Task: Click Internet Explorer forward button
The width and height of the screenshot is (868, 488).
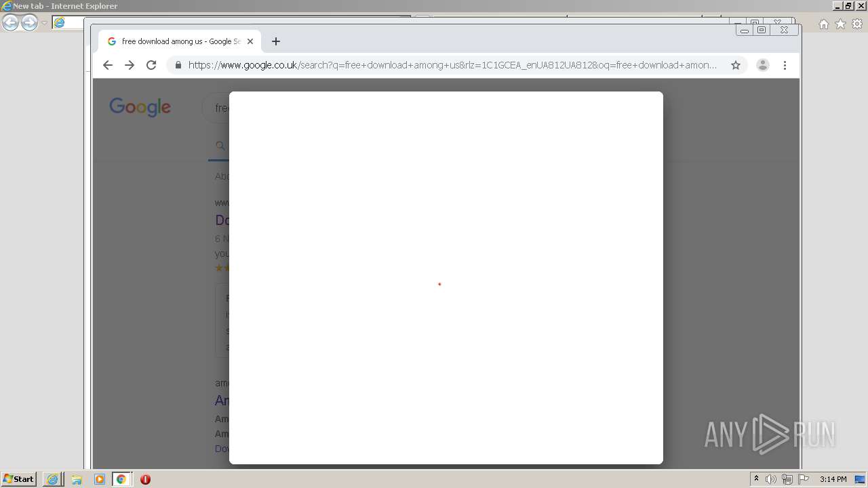Action: (x=29, y=23)
